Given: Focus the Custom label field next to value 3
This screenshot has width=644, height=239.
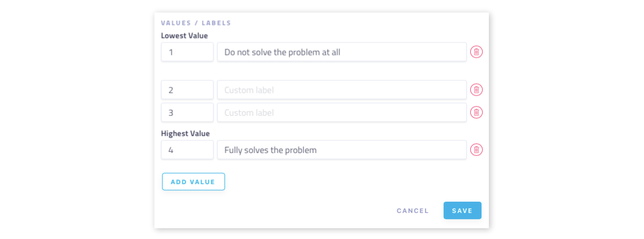Looking at the screenshot, I should [x=342, y=112].
